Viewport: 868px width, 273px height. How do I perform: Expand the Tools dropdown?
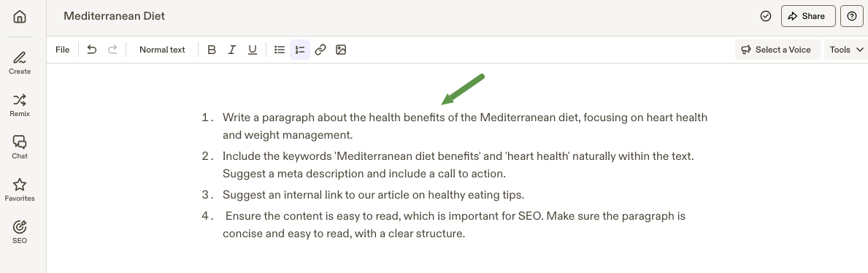(x=846, y=50)
